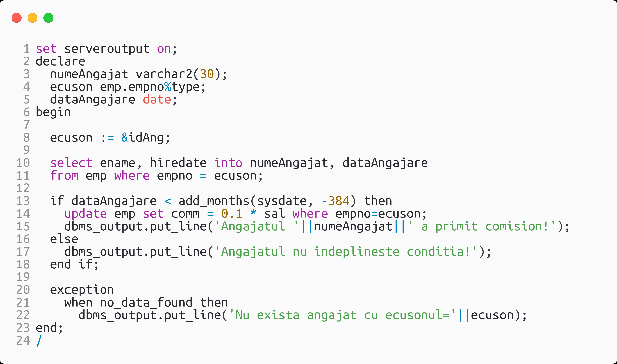617x364 pixels.
Task: Click the 'into' keyword on line 10
Action: (x=228, y=163)
